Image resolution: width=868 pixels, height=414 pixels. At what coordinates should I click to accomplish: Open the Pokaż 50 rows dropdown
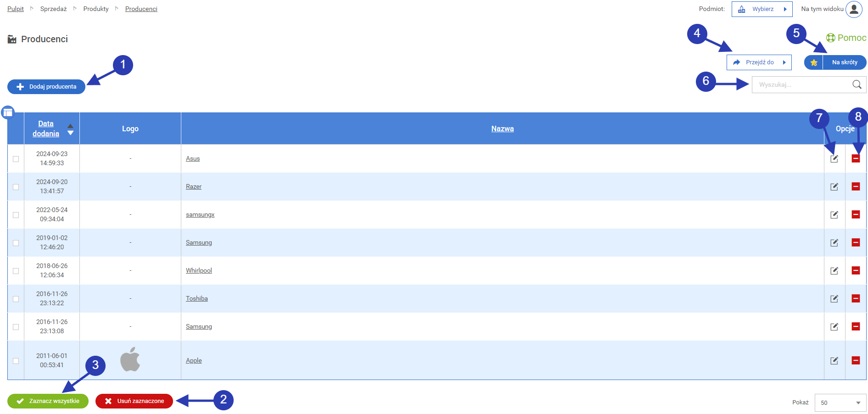point(840,403)
